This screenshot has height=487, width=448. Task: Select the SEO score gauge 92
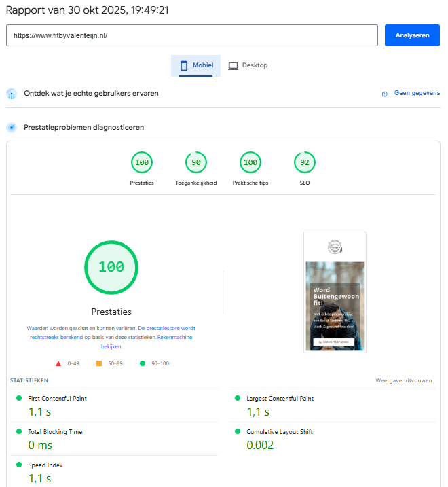[305, 163]
